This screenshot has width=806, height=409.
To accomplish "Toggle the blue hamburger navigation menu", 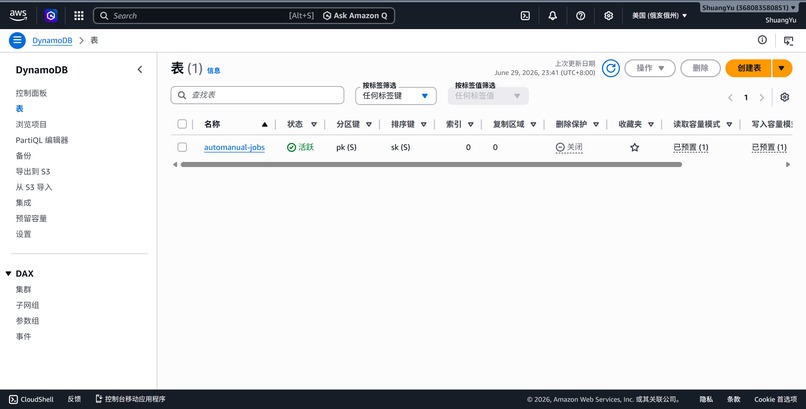I will [x=17, y=40].
